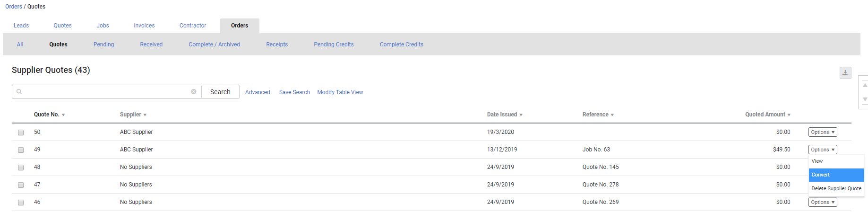Select the Quotes sub-tab under Orders

[58, 44]
